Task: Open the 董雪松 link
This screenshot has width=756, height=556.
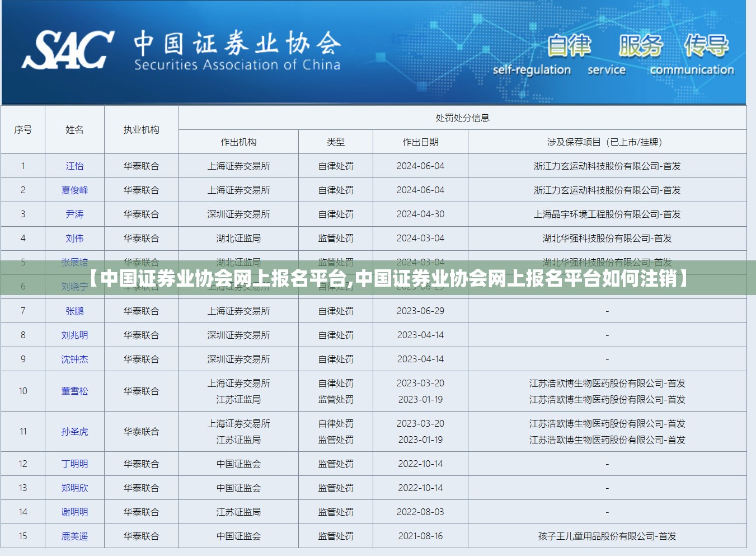Action: tap(74, 391)
